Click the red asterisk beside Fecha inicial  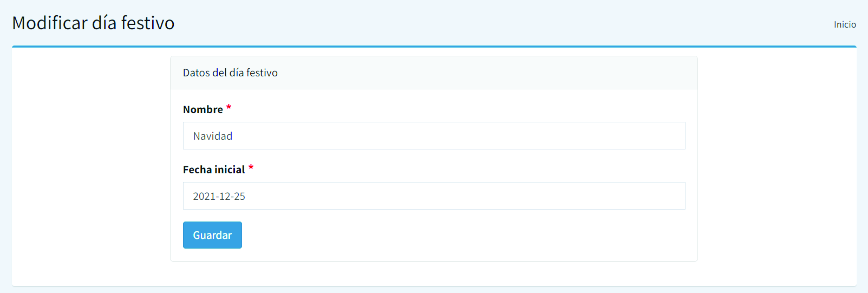[251, 168]
